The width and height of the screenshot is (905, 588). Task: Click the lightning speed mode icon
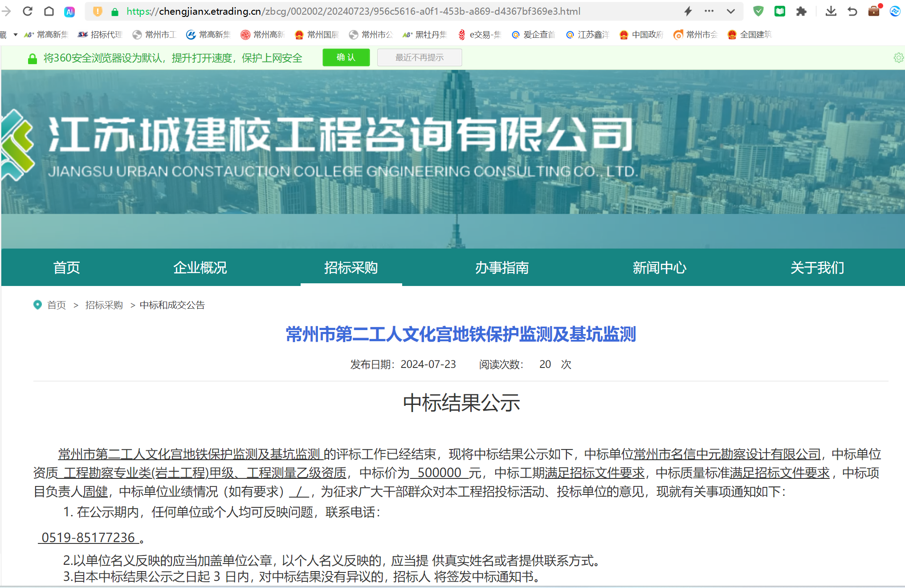click(x=688, y=11)
